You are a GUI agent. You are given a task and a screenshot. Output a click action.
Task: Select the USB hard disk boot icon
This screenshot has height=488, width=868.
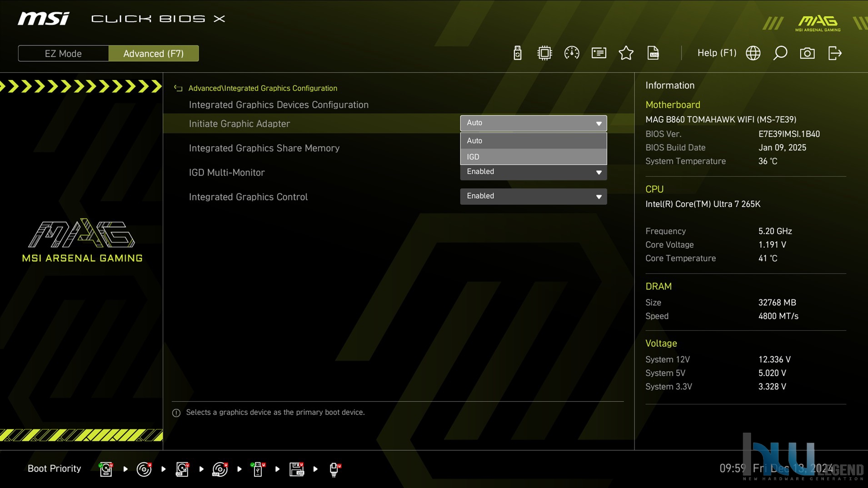pyautogui.click(x=182, y=469)
